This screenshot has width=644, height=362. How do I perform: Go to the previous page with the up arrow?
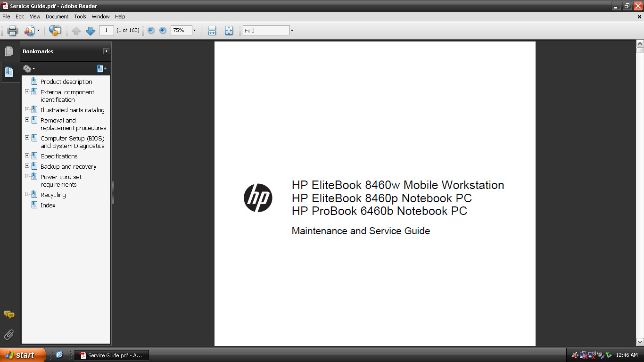pos(76,31)
